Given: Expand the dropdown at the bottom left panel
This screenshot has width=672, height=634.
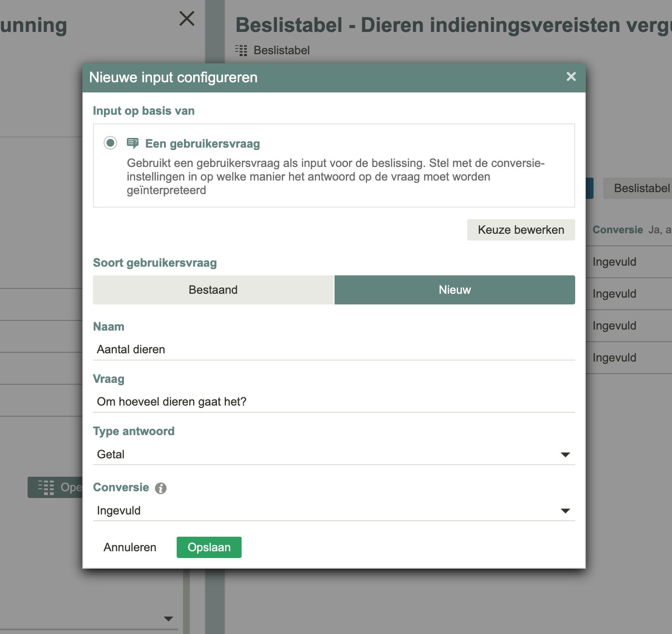Looking at the screenshot, I should pos(168,618).
